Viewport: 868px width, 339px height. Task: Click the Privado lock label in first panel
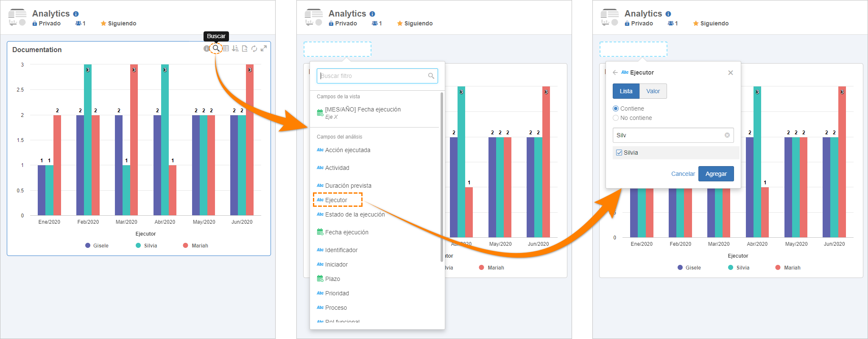pos(47,23)
